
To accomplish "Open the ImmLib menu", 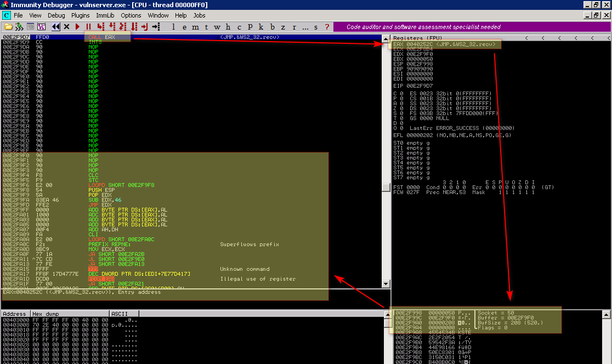I will coord(105,15).
